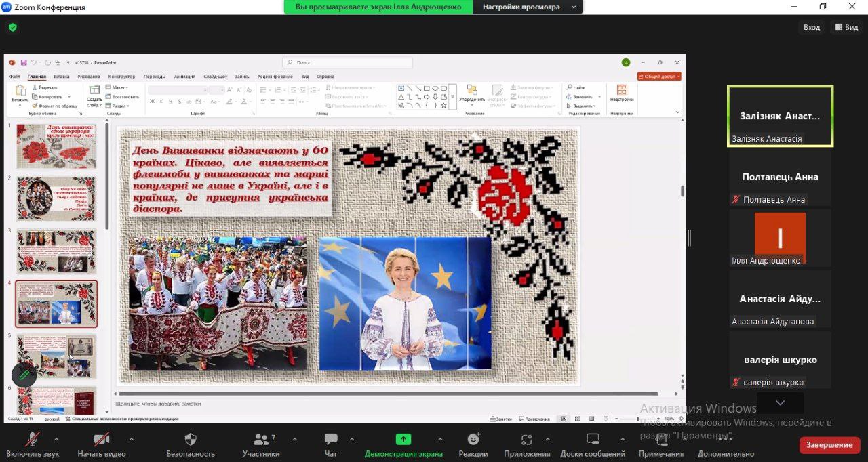Open Дополнительно more options in toolbar
868x462 pixels.
726,444
